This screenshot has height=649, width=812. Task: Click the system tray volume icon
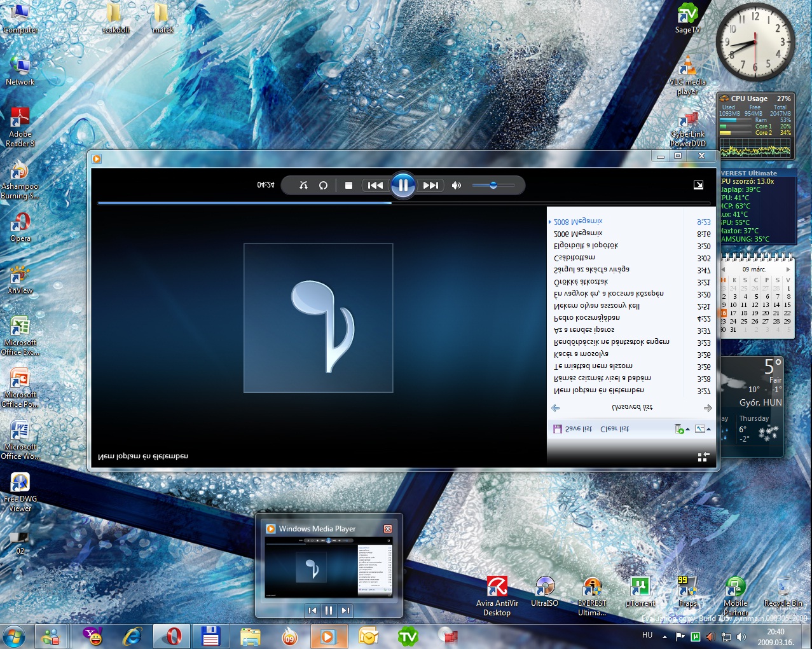[741, 636]
